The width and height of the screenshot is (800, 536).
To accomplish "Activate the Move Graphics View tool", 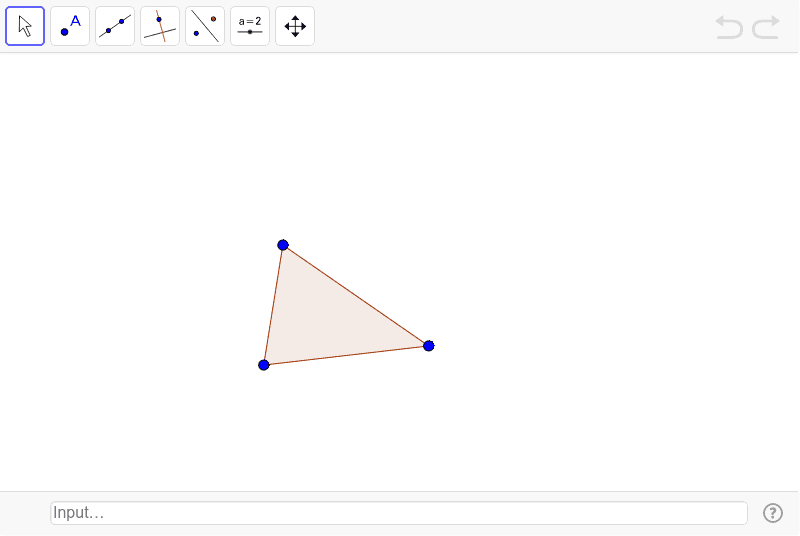I will click(295, 26).
